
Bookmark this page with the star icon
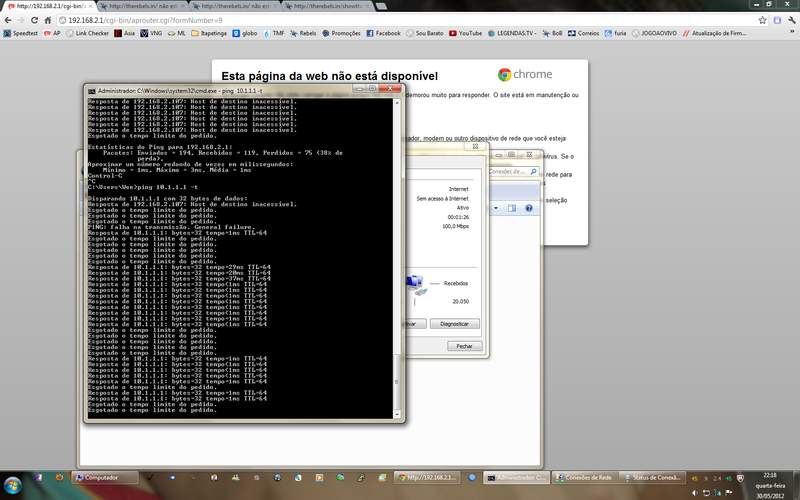tap(762, 20)
